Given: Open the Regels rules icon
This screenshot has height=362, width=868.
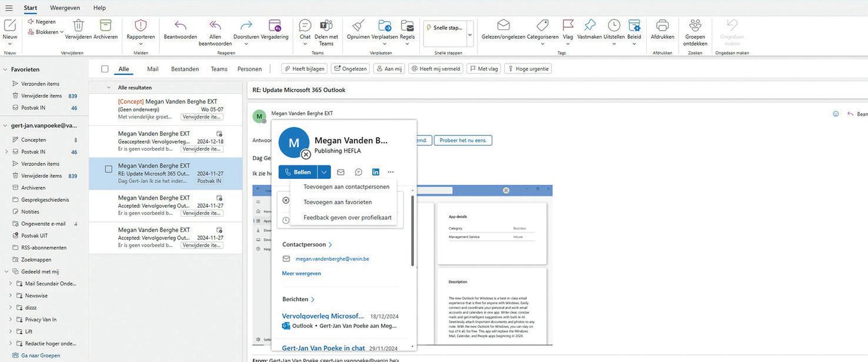Looking at the screenshot, I should point(408,25).
